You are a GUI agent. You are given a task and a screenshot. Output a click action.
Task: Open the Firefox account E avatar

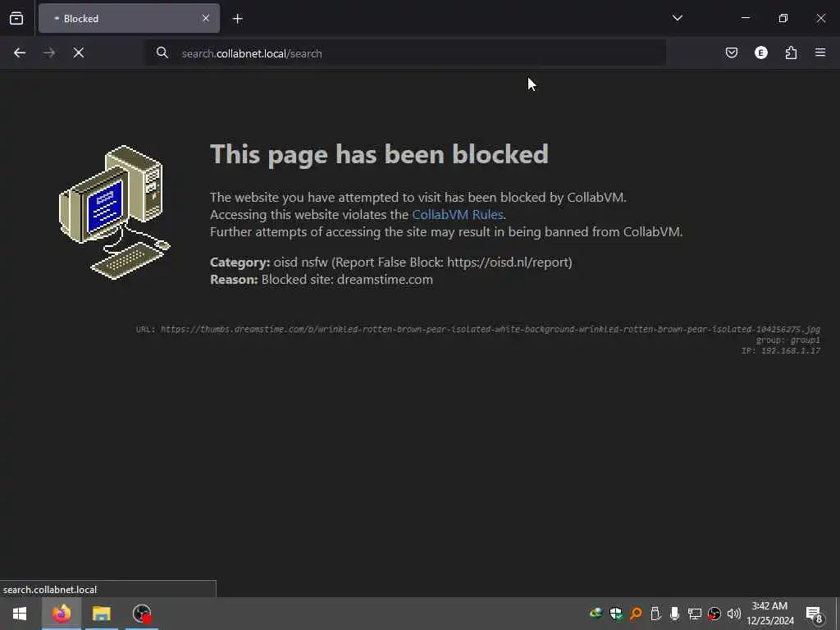[x=760, y=52]
